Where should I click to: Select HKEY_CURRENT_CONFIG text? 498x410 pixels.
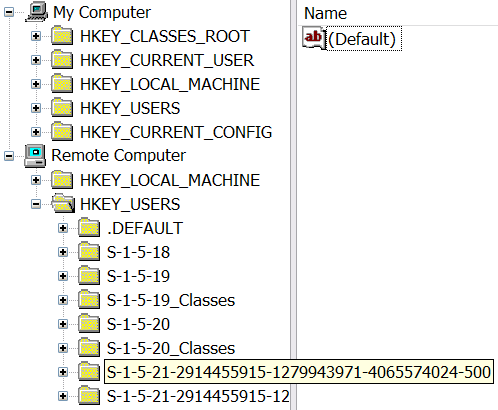pyautogui.click(x=176, y=132)
